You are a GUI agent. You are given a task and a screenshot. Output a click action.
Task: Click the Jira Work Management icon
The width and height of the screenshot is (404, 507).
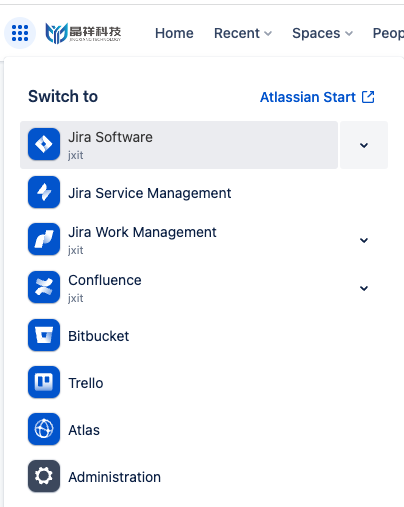(x=44, y=239)
